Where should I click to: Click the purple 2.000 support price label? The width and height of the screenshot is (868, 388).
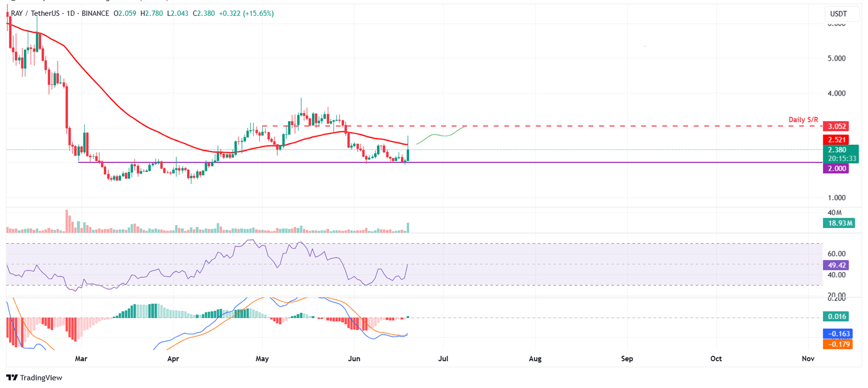coord(835,169)
